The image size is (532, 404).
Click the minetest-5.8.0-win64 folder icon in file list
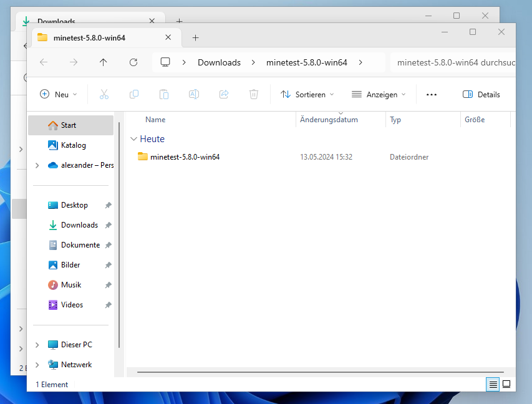(x=143, y=156)
